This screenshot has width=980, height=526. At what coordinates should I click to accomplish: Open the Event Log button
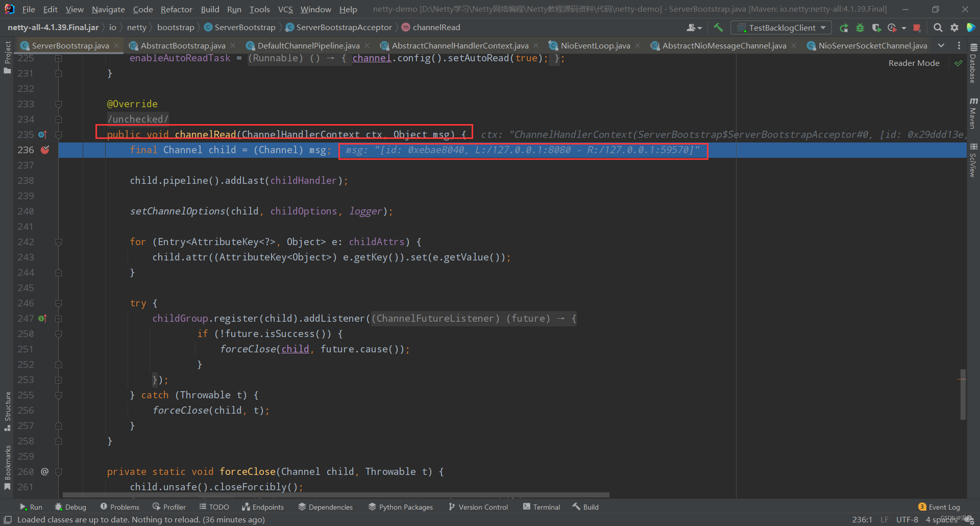[939, 507]
